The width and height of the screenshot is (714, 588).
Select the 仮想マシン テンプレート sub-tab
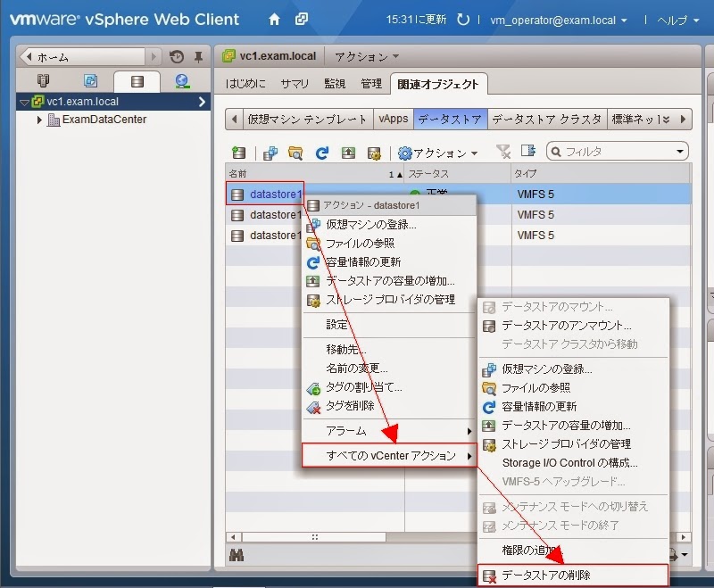307,120
